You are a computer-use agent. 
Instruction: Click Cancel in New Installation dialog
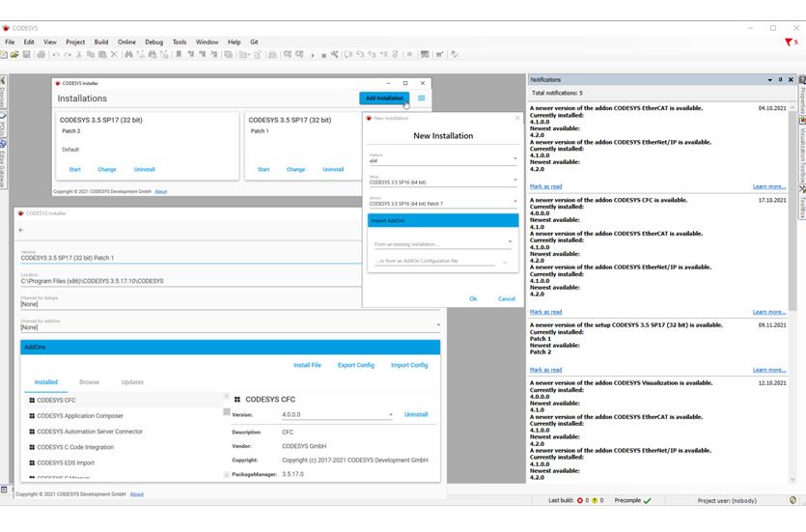click(x=507, y=299)
